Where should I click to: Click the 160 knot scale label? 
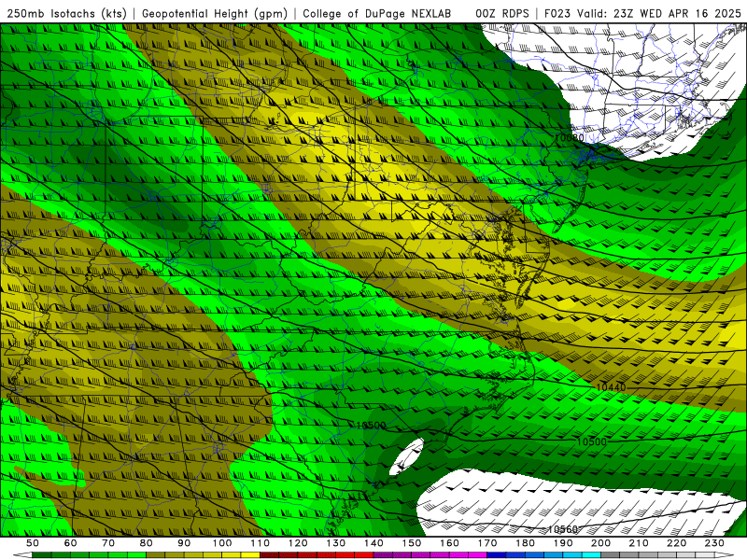tap(449, 543)
